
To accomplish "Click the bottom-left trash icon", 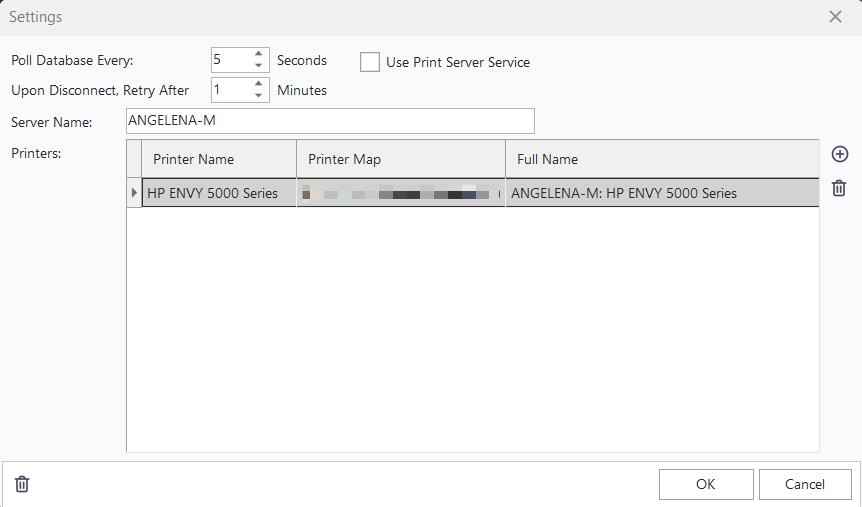I will coord(22,484).
